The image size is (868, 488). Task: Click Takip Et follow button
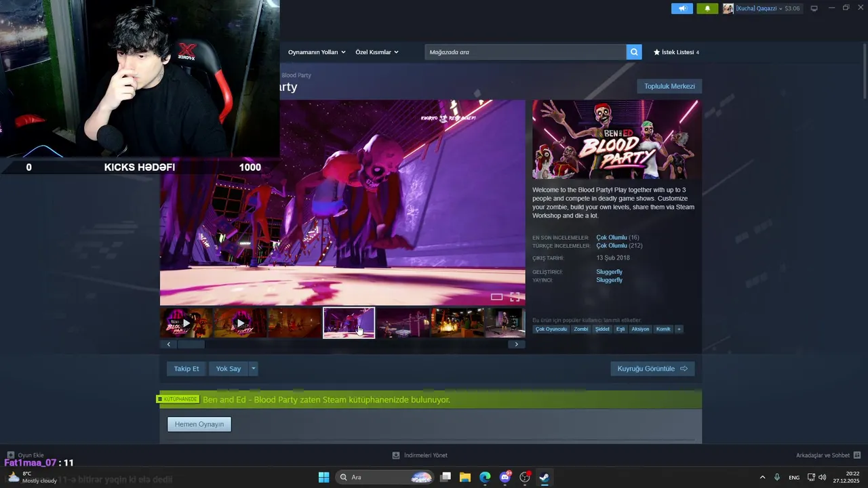pyautogui.click(x=186, y=369)
